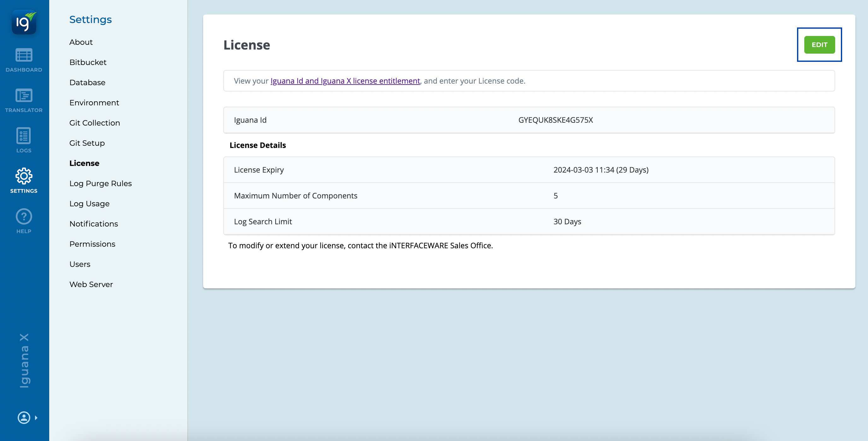Open the Users settings page
The width and height of the screenshot is (868, 441).
(79, 264)
